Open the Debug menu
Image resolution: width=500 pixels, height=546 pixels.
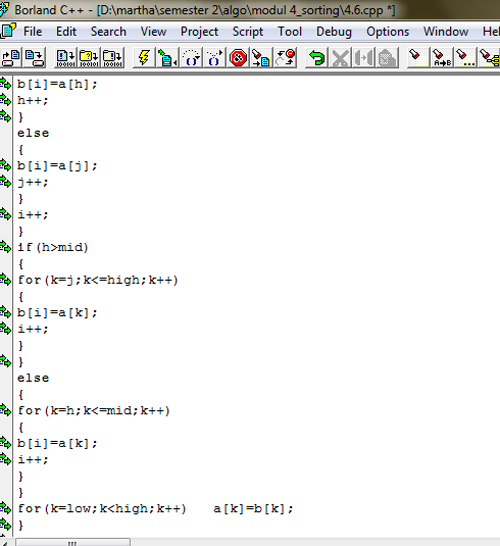pyautogui.click(x=334, y=32)
